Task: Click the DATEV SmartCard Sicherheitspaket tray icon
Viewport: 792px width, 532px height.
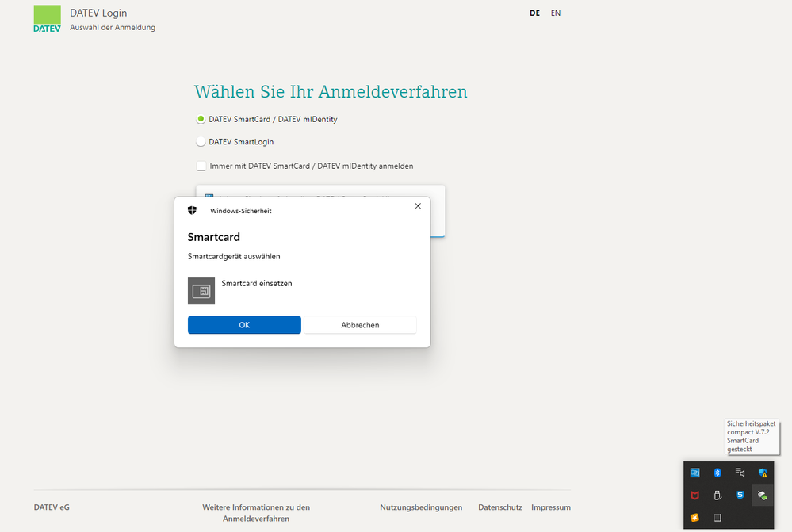Action: (x=763, y=496)
